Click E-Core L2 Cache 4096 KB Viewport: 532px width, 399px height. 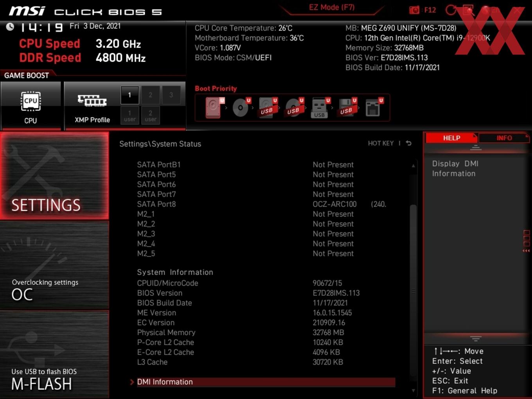tap(239, 352)
